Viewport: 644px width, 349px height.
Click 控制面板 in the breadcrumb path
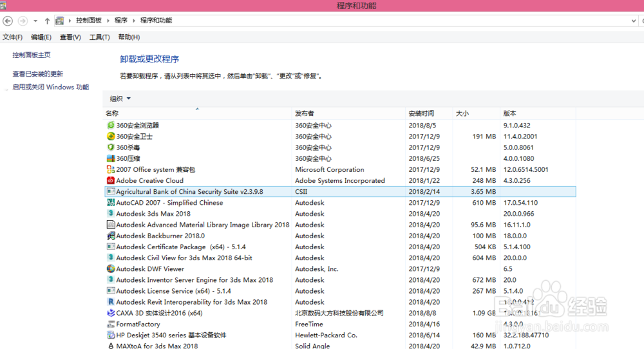click(x=89, y=21)
